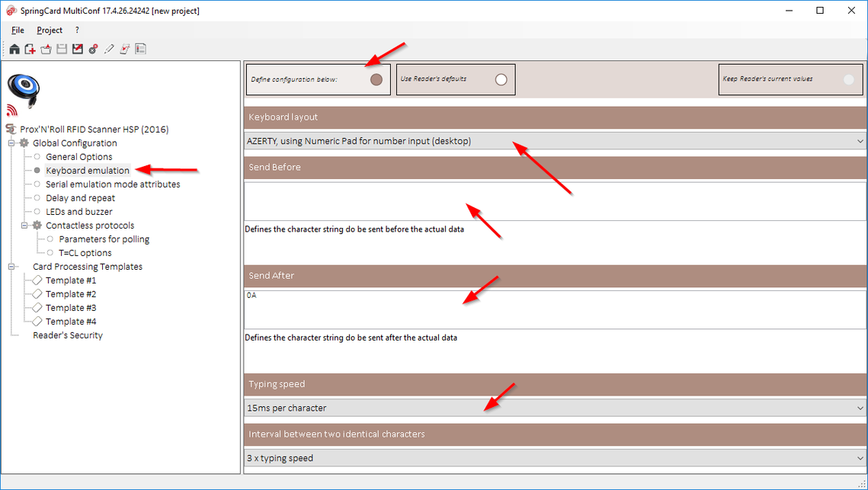Click the greyed-out floppy disk Save icon
Screen dimensions: 868x490
tap(62, 50)
